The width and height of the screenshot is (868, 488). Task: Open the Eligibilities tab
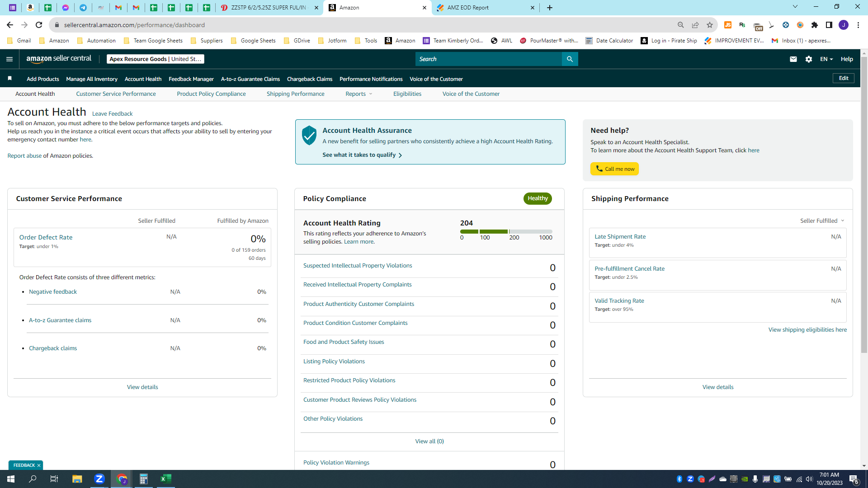coord(407,94)
